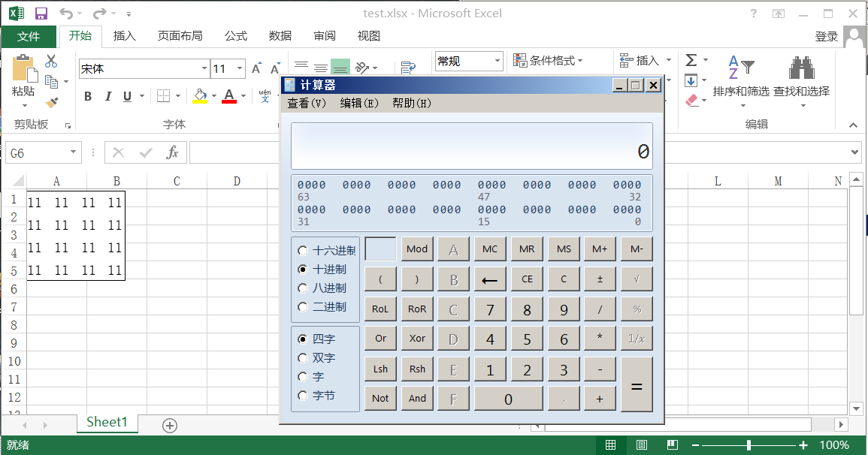Click the calculator number 7 button
This screenshot has width=868, height=455.
point(490,309)
